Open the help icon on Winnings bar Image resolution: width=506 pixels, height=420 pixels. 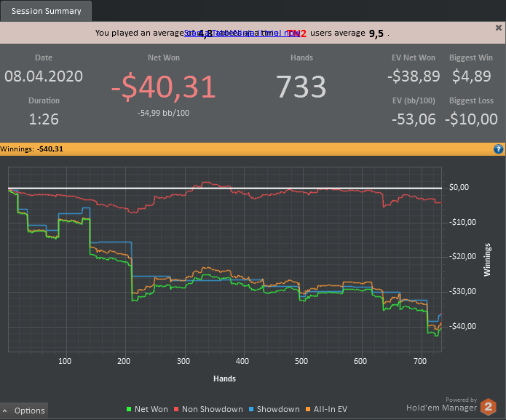(498, 149)
